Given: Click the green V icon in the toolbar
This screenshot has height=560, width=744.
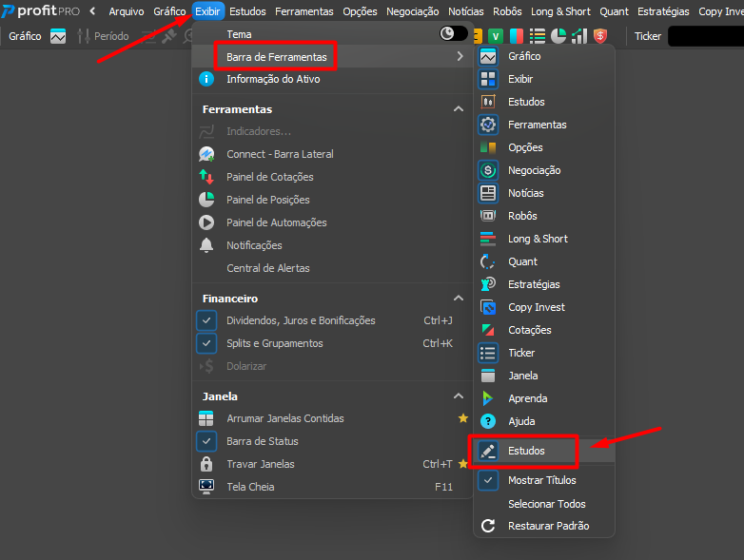Looking at the screenshot, I should (496, 36).
